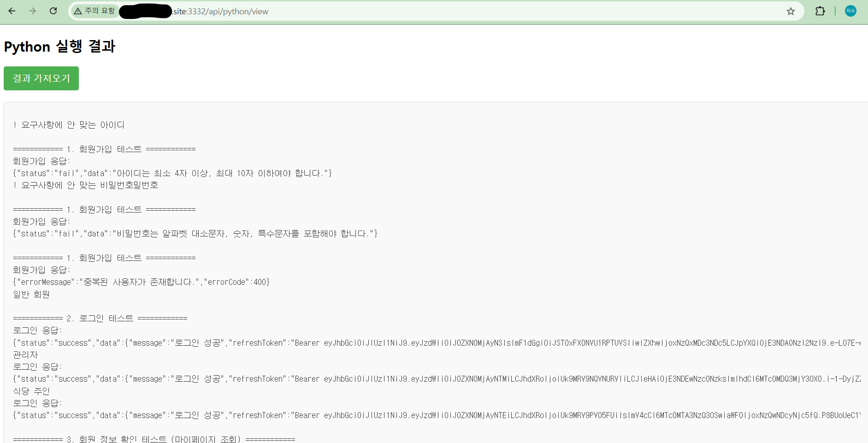Go back to the previous page

(12, 11)
